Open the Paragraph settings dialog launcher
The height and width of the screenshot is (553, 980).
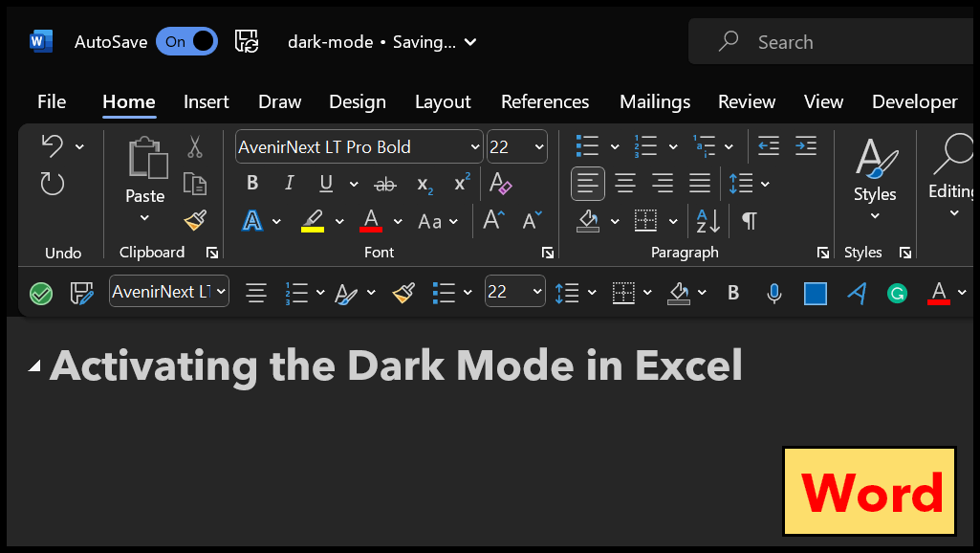[x=823, y=253]
